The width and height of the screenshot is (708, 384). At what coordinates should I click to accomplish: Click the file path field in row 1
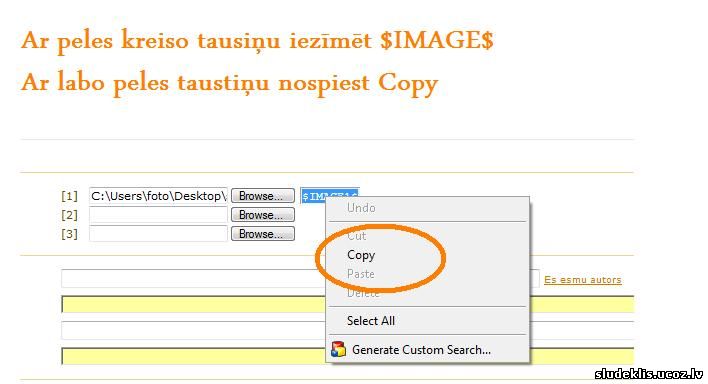[x=158, y=196]
